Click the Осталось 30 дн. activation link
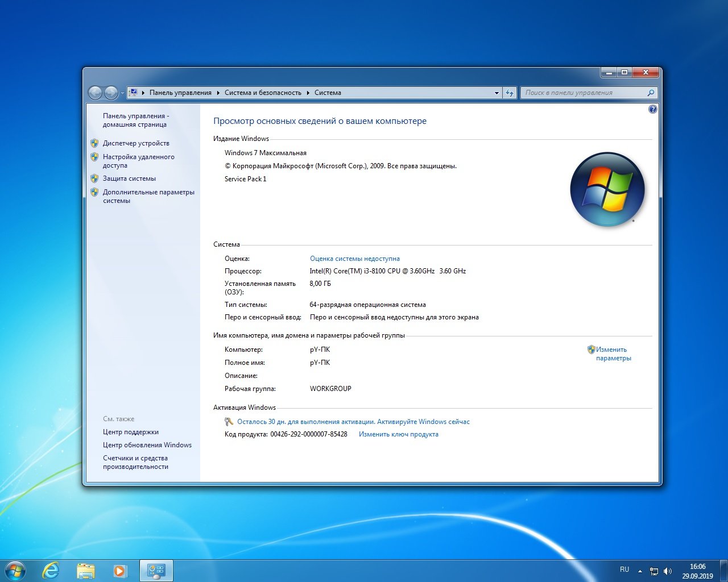This screenshot has height=582, width=728. (x=353, y=422)
